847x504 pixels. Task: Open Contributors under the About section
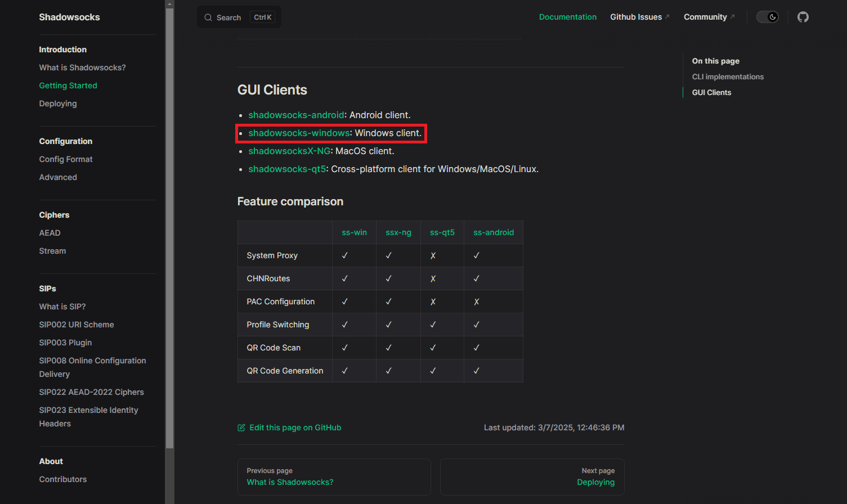(x=62, y=479)
